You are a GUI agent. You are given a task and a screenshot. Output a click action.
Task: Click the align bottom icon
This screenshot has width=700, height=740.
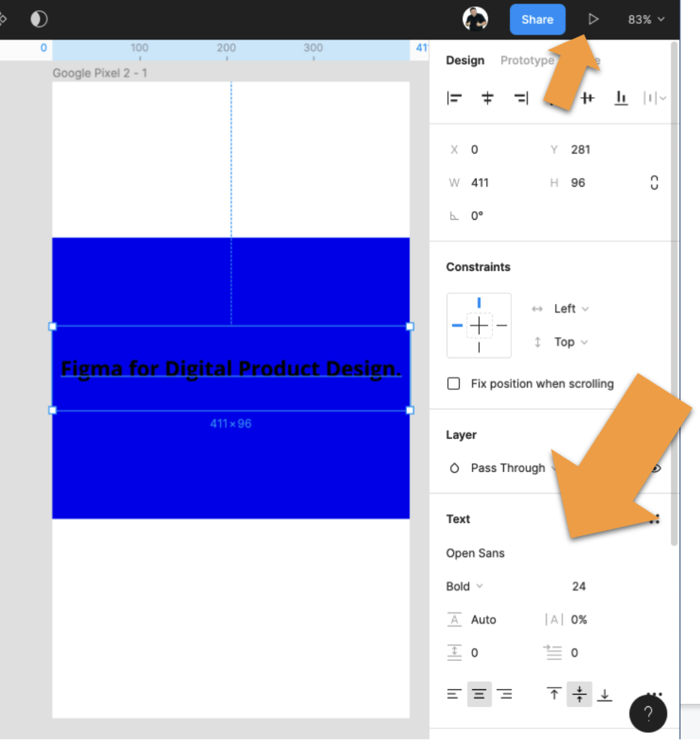(x=621, y=98)
